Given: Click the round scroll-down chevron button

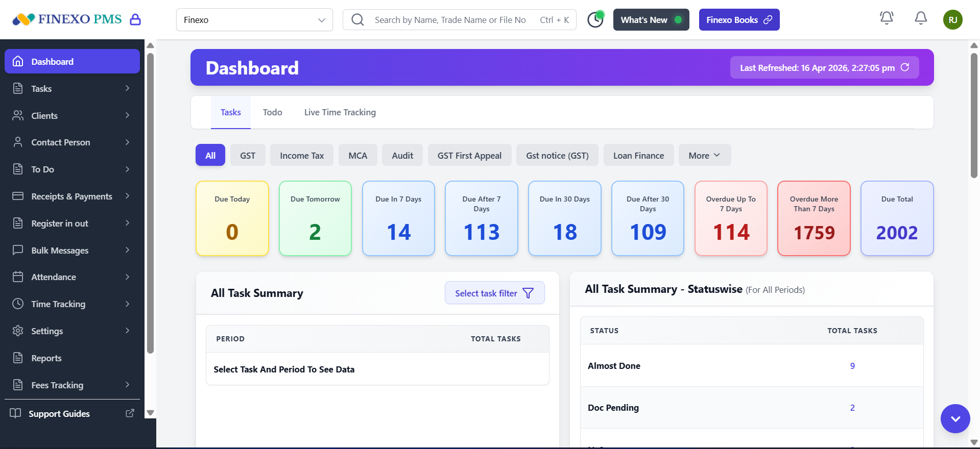Looking at the screenshot, I should click(955, 419).
